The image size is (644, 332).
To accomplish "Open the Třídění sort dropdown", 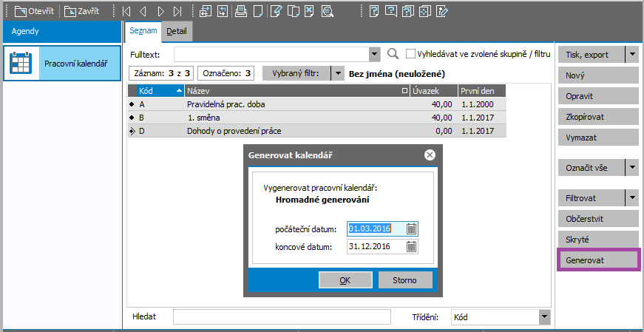I will pos(544,317).
